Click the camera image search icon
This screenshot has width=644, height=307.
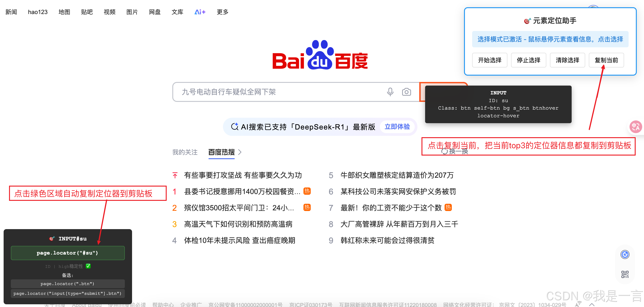click(x=407, y=92)
